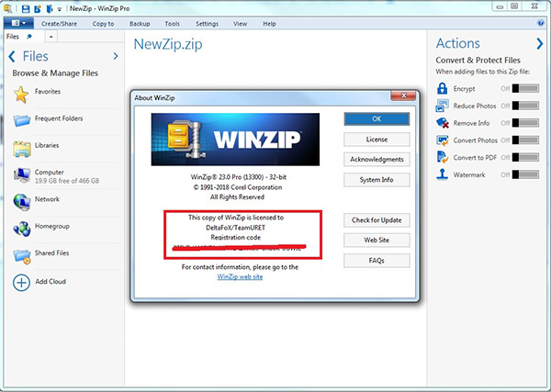Click the Encrypt padlock icon
The width and height of the screenshot is (551, 392).
pos(442,88)
